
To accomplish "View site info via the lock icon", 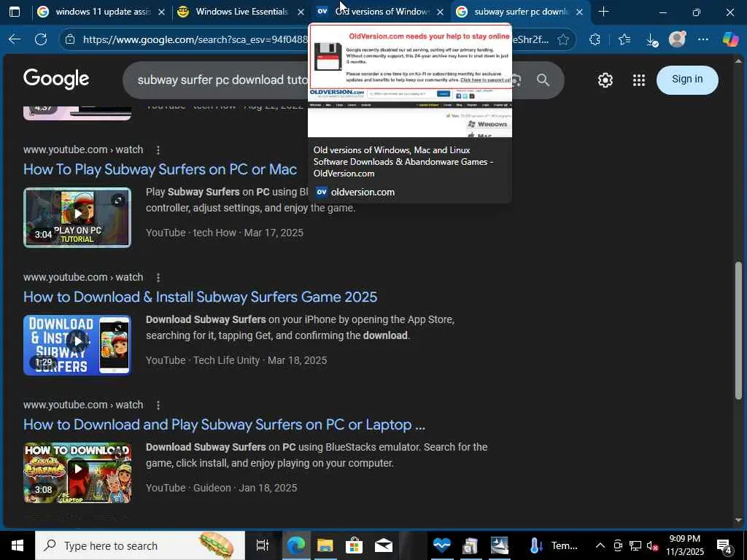I will (x=70, y=39).
